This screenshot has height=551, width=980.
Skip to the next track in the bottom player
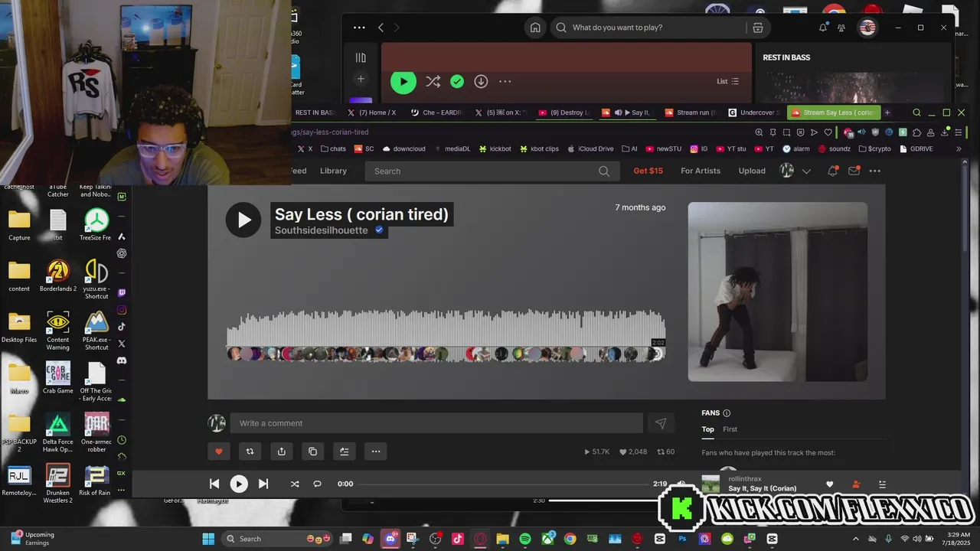[263, 484]
